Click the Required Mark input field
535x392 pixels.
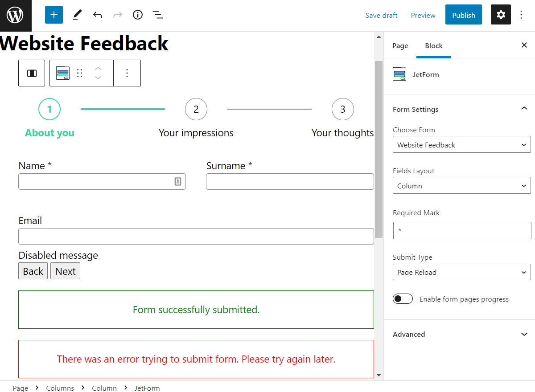[461, 231]
